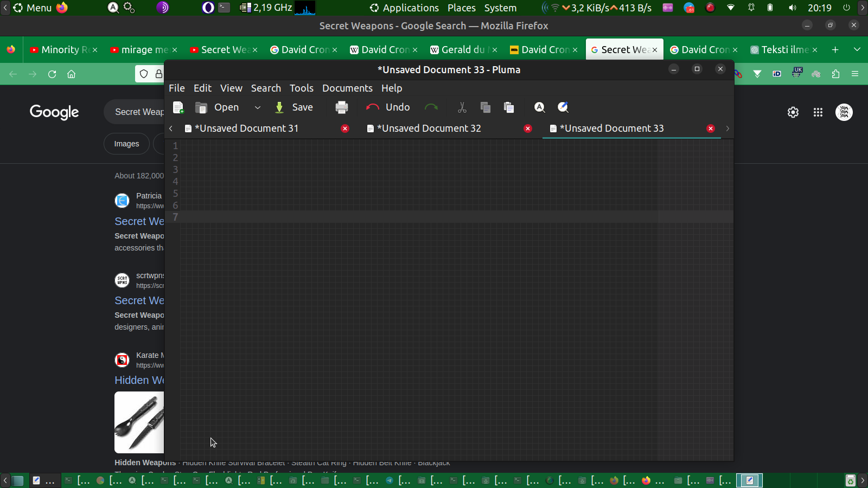Copy selection using the Pluma copy icon
This screenshot has width=868, height=488.
(x=486, y=107)
